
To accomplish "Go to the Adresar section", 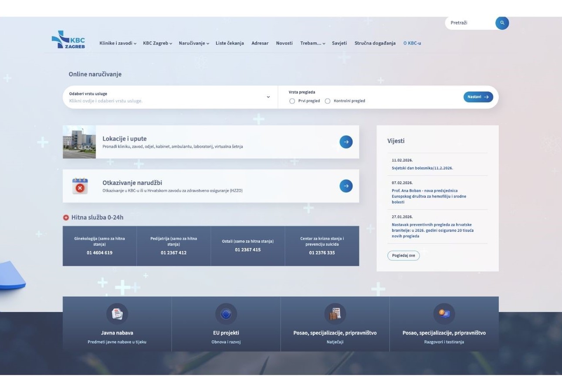I will [x=260, y=43].
